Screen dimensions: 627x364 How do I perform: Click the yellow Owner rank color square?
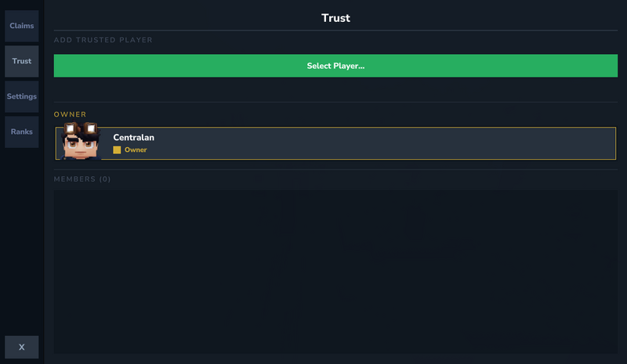tap(117, 150)
